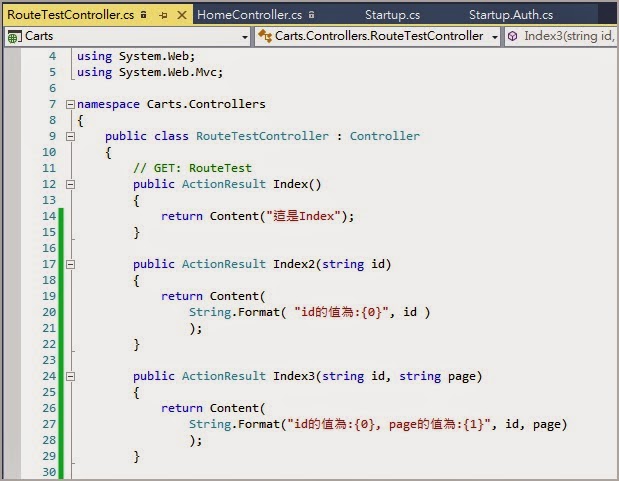Viewport: 619px width, 481px height.
Task: Click the "id的值為:{0}" string on line 20
Action: tap(342, 312)
